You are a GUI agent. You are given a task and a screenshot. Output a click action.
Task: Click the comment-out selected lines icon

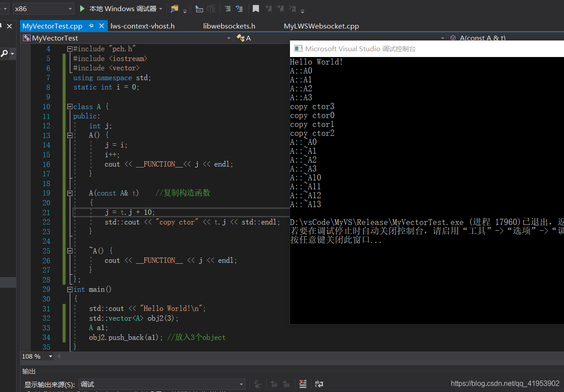(x=228, y=8)
